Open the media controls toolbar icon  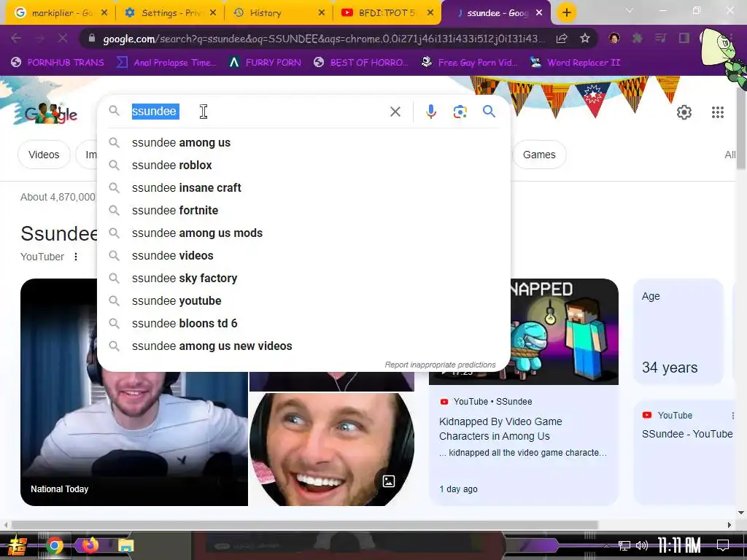click(x=660, y=38)
